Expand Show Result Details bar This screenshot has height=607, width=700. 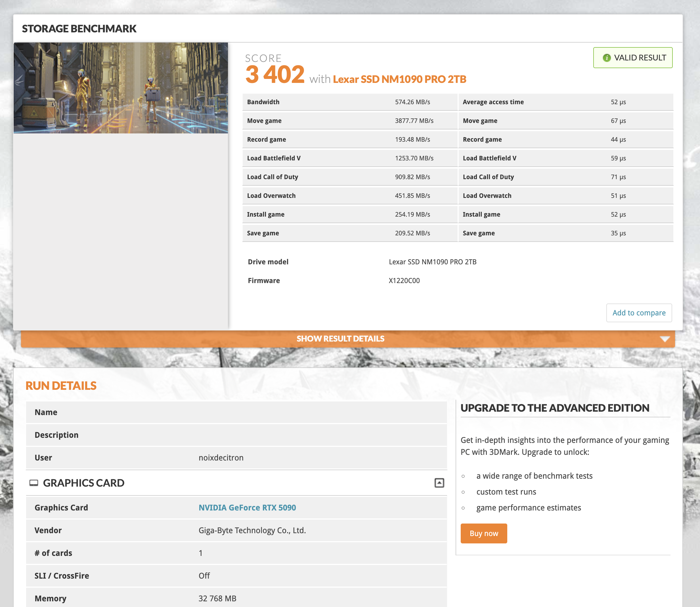pyautogui.click(x=340, y=339)
